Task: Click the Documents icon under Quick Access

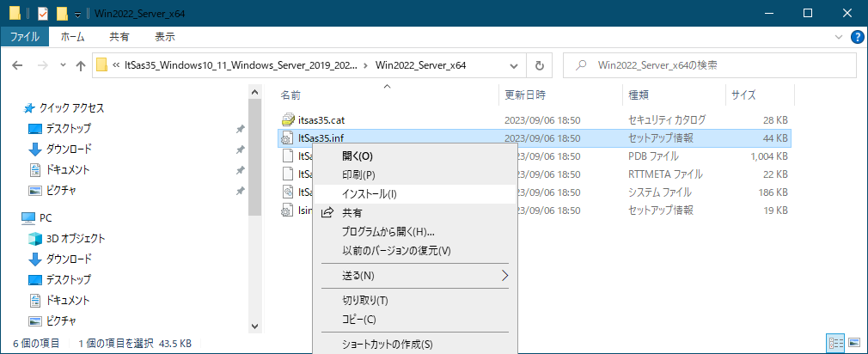Action: tap(35, 169)
